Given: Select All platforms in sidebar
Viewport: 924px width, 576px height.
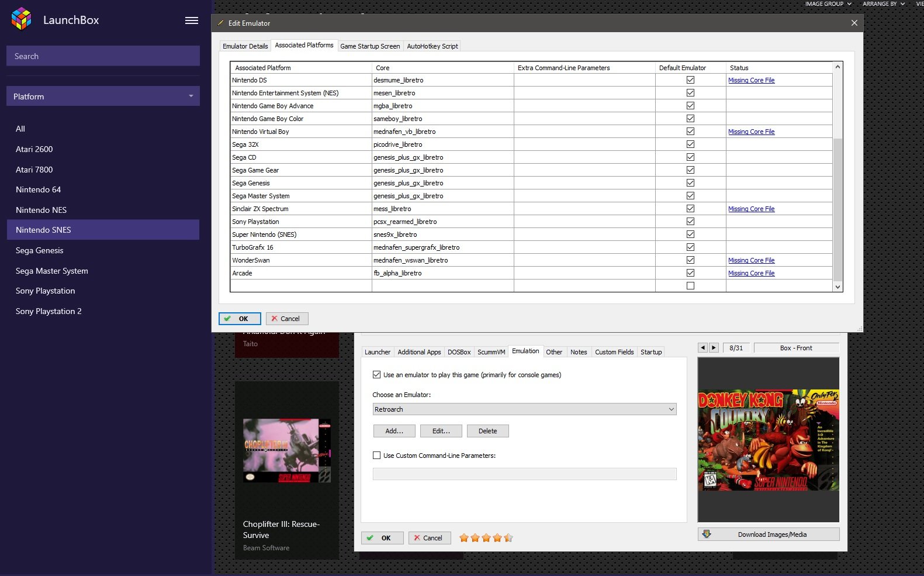Looking at the screenshot, I should (x=103, y=129).
